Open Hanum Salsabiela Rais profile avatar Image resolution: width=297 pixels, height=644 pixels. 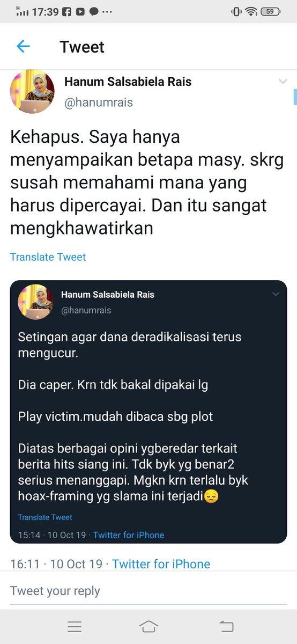tap(32, 92)
